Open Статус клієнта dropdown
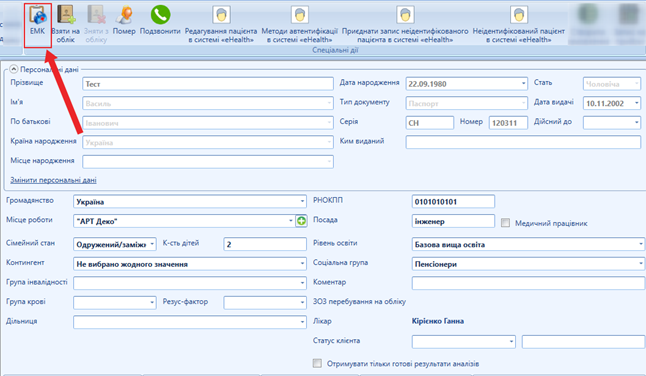Image resolution: width=646 pixels, height=376 pixels. pyautogui.click(x=511, y=342)
